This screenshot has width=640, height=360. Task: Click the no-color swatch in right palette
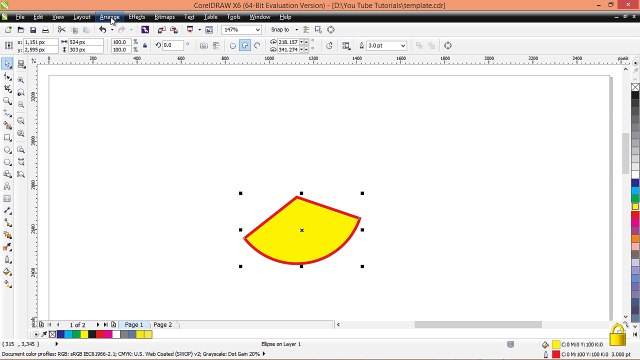636,87
